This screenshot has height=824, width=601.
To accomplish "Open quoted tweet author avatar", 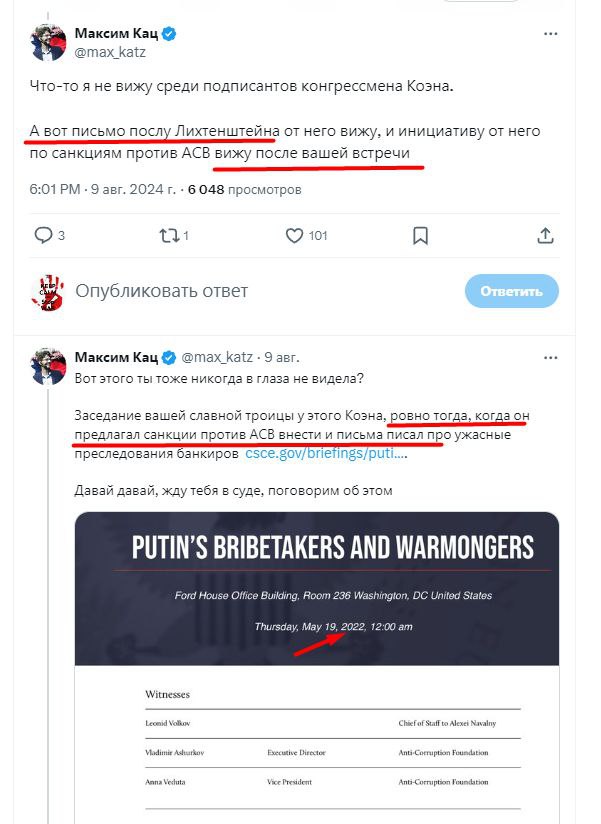I will point(48,368).
